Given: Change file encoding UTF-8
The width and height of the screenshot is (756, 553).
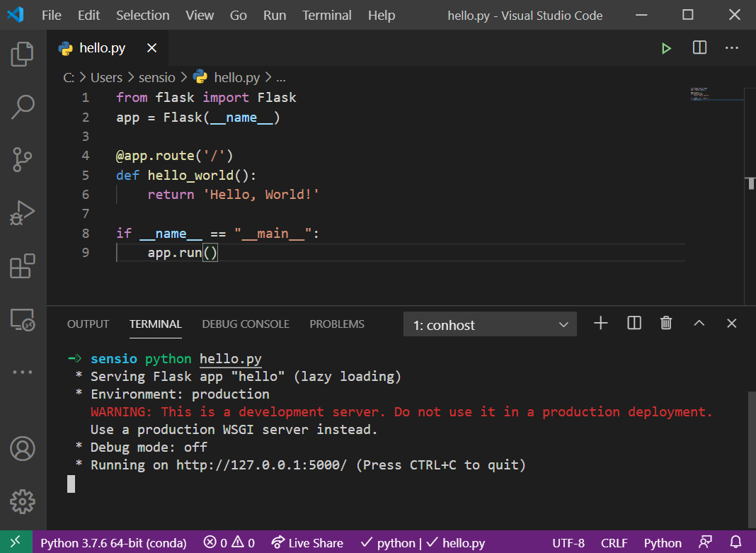Looking at the screenshot, I should [568, 543].
